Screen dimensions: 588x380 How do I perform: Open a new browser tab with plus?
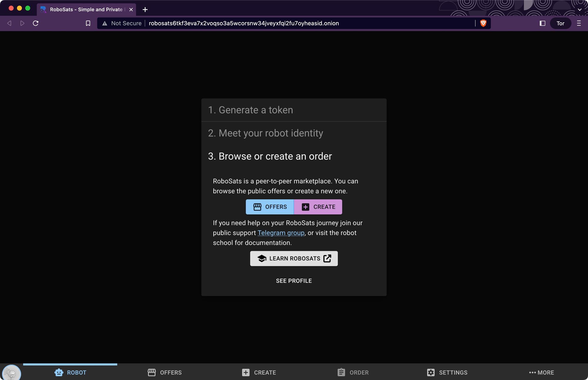point(145,9)
